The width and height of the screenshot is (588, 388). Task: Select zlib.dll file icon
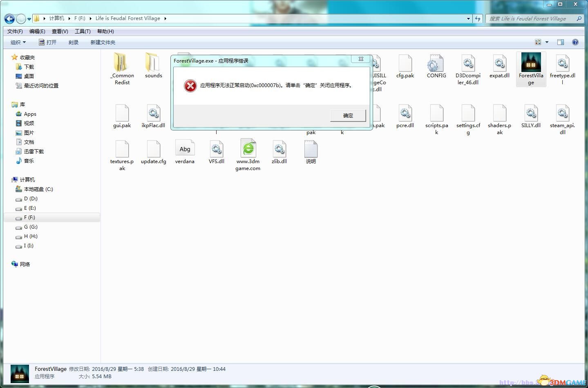coord(279,149)
